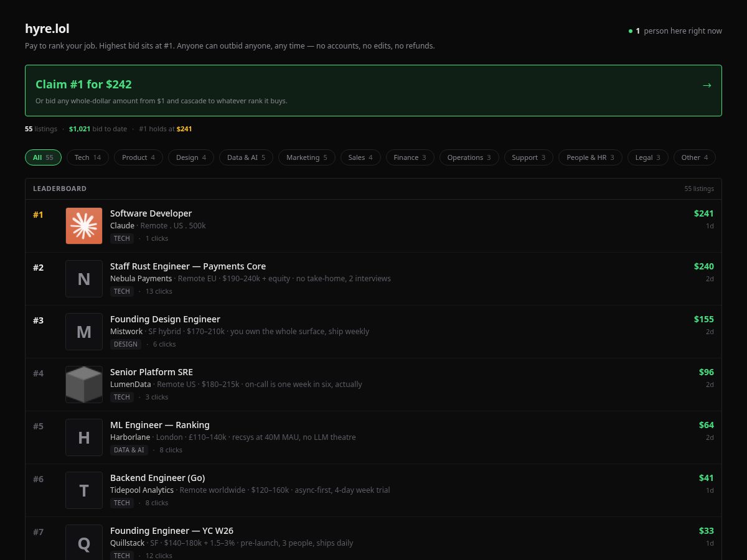Click the DATA & AI tag on ML Engineer
Viewport: 747px width, 560px height.
(x=129, y=450)
